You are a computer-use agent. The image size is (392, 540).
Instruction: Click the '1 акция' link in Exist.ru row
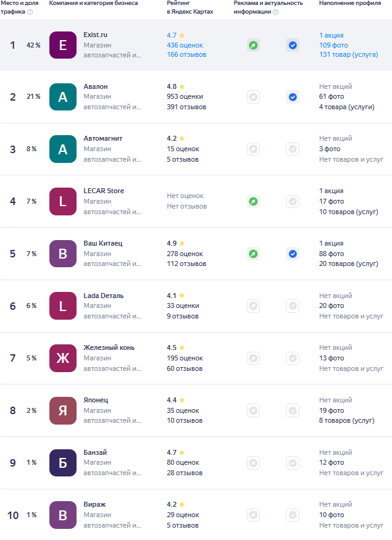(x=332, y=35)
